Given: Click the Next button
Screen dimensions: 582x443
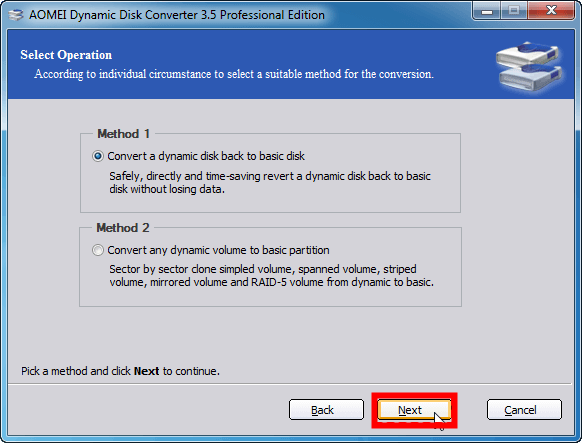Looking at the screenshot, I should [x=414, y=410].
